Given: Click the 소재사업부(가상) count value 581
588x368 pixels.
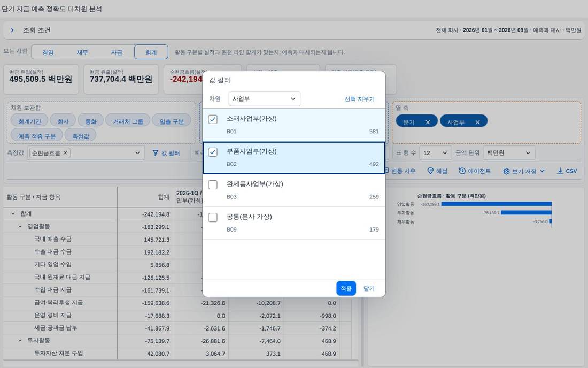Looking at the screenshot, I should (x=374, y=131).
